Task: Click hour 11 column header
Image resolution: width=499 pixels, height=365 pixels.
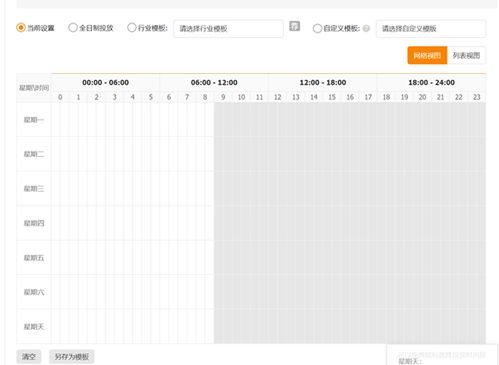Action: pos(259,97)
